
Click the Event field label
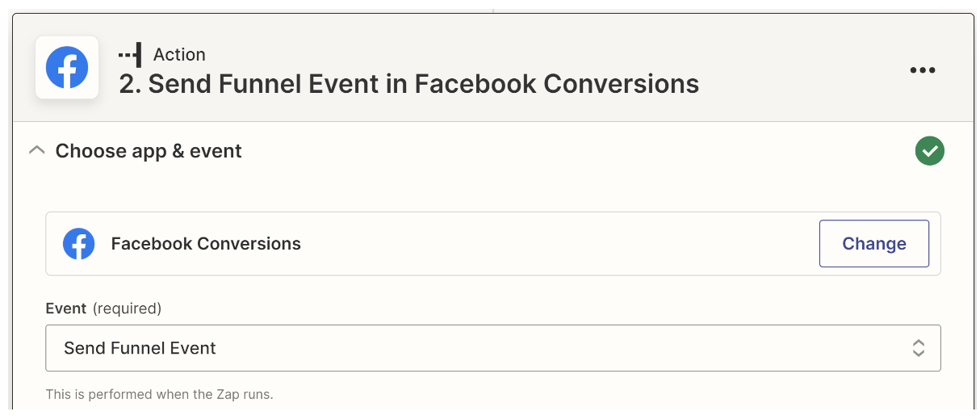[66, 309]
